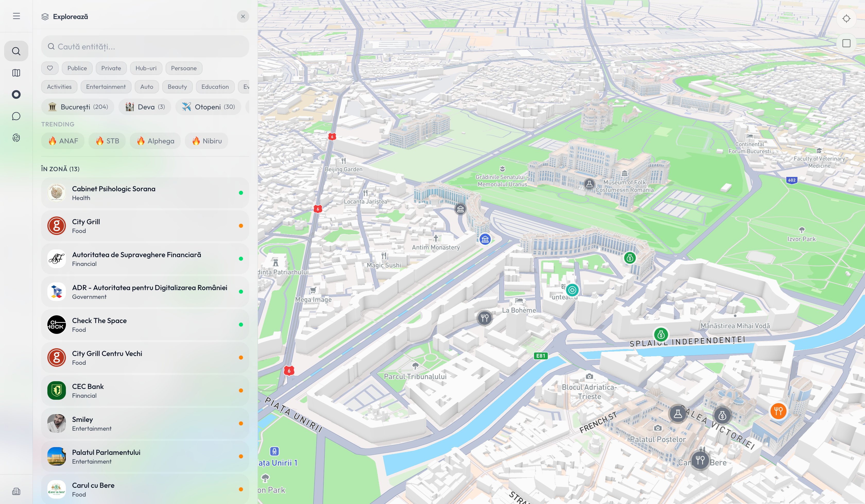The image size is (865, 504).
Task: Open the building icon at sidebar bottom
Action: click(16, 491)
